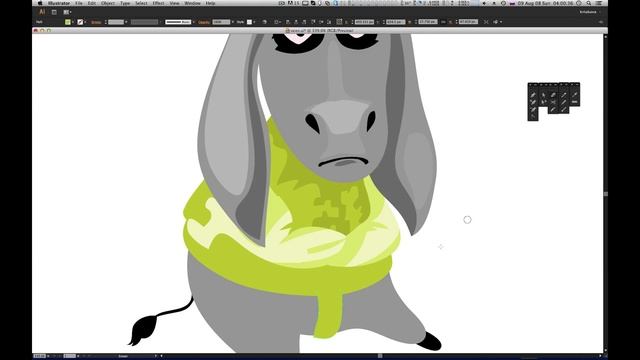Click the volume icon in menu bar

(484, 3)
